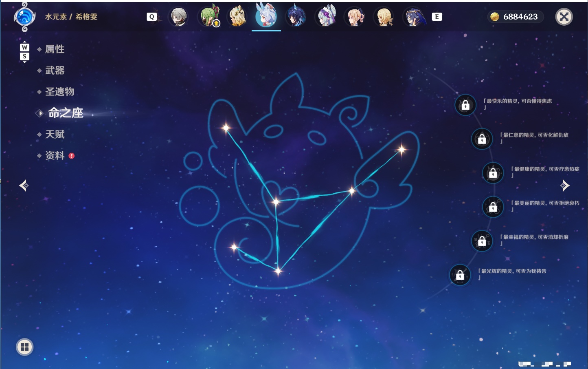Click the Q previous-character key icon
The image size is (588, 369).
coord(151,17)
